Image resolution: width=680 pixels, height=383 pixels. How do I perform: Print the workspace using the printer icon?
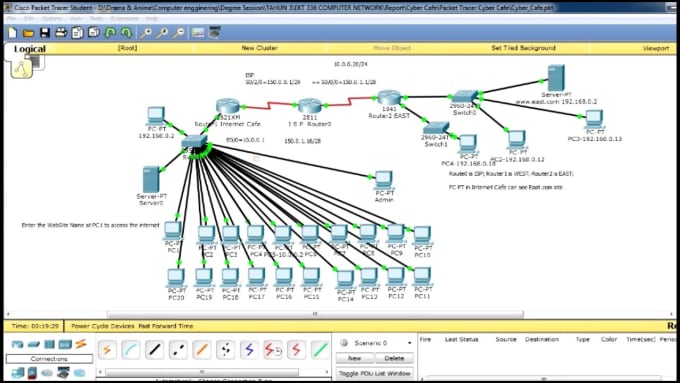(61, 33)
